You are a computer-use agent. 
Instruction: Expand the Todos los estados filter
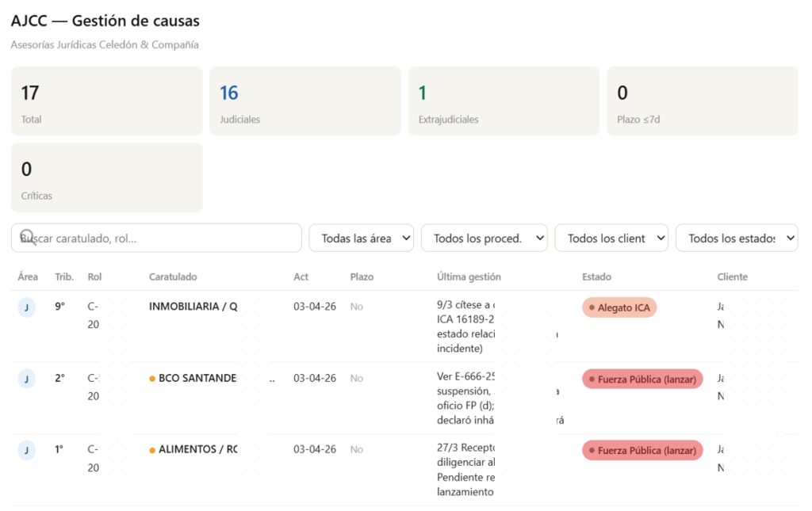coord(737,238)
